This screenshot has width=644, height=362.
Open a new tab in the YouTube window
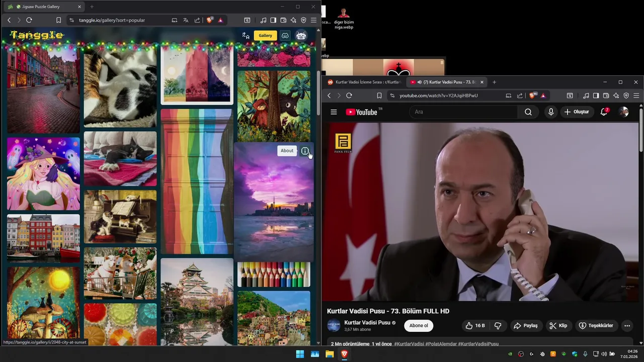pyautogui.click(x=494, y=82)
